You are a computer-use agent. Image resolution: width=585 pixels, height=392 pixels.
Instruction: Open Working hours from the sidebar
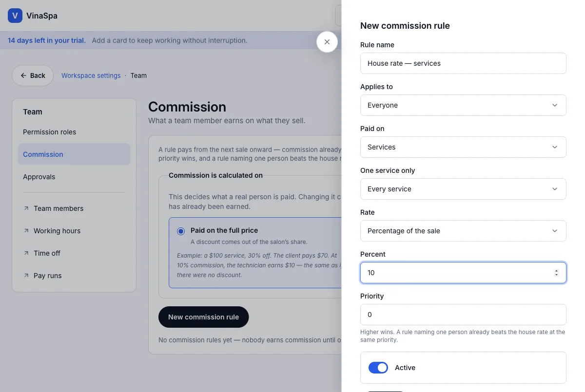(x=74, y=231)
